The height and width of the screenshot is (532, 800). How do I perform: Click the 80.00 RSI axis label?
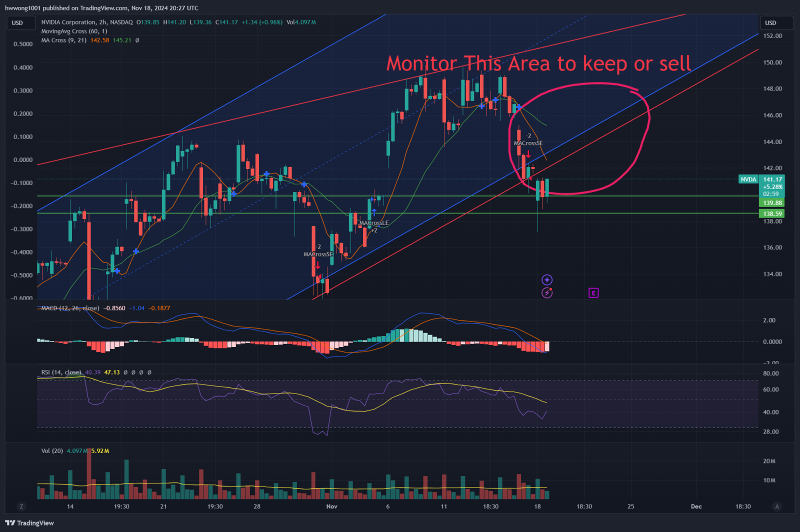click(x=771, y=373)
